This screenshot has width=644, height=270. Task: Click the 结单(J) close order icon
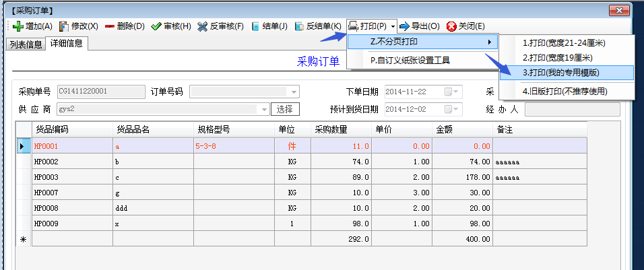255,26
